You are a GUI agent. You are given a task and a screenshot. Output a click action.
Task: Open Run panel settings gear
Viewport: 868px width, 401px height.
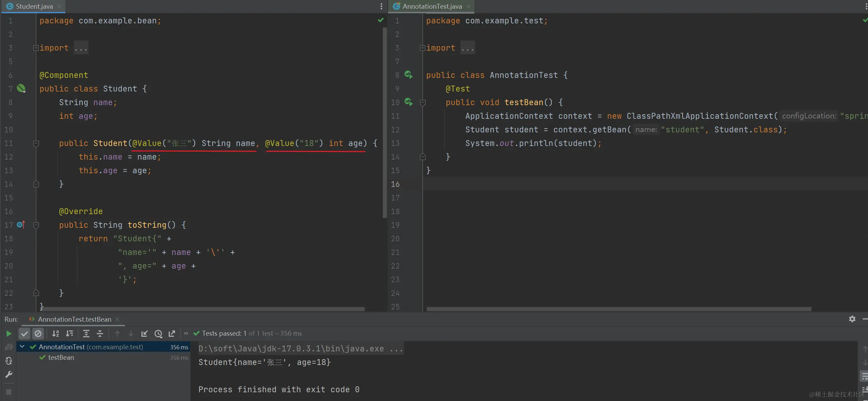point(852,319)
